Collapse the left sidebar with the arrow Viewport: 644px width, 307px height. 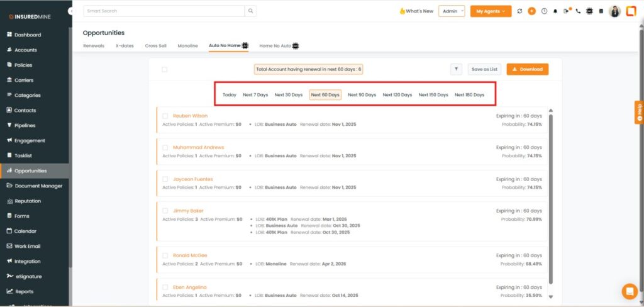pos(70,11)
